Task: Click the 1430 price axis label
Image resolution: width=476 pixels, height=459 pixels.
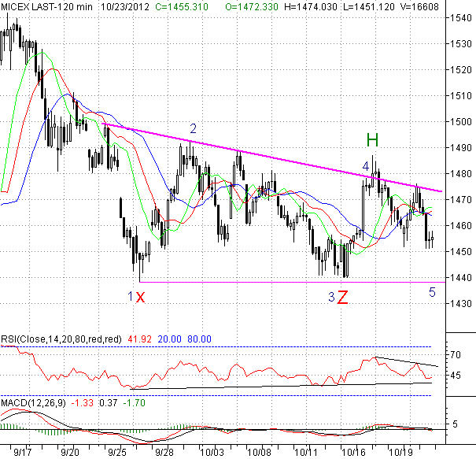Action: [460, 303]
